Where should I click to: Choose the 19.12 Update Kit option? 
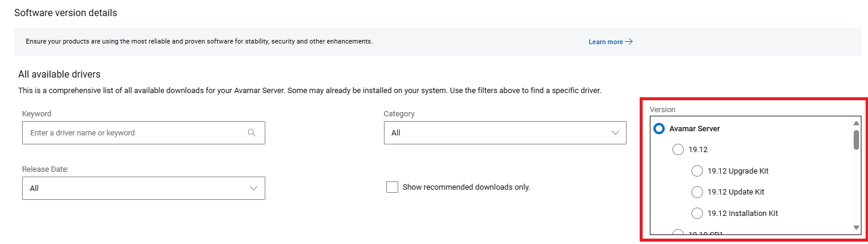click(x=697, y=192)
